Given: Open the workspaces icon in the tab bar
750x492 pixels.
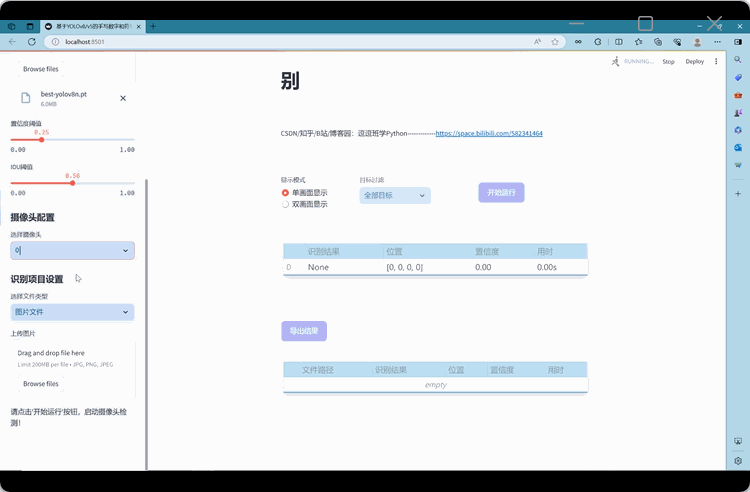Looking at the screenshot, I should [x=11, y=27].
